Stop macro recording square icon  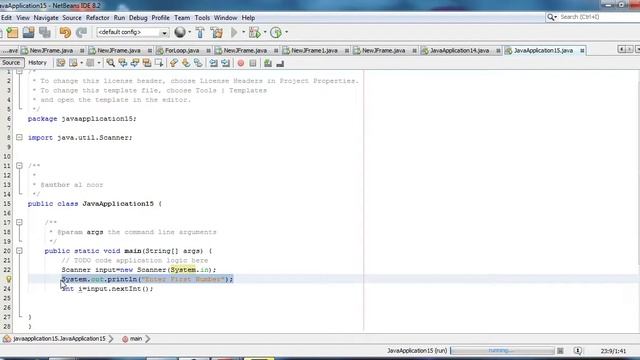[x=253, y=63]
